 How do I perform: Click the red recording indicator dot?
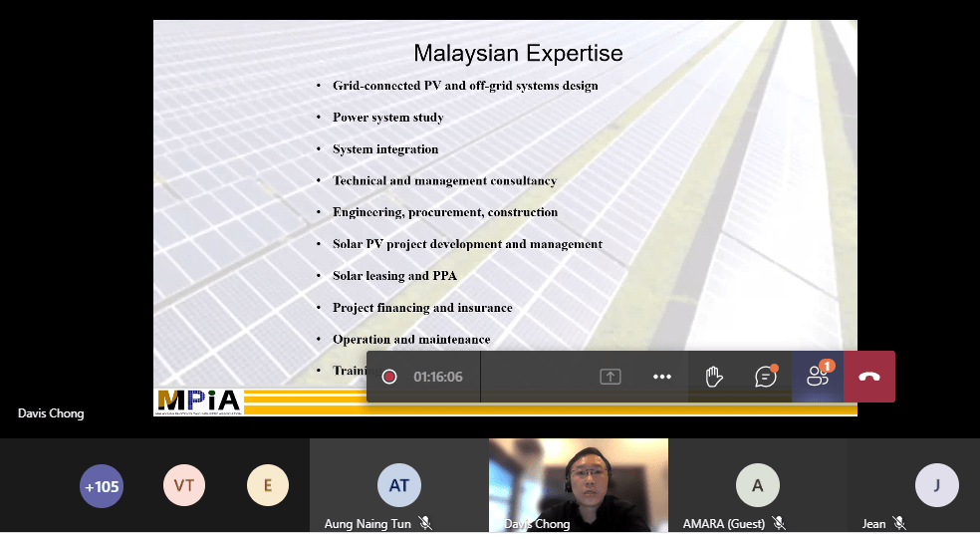point(389,377)
